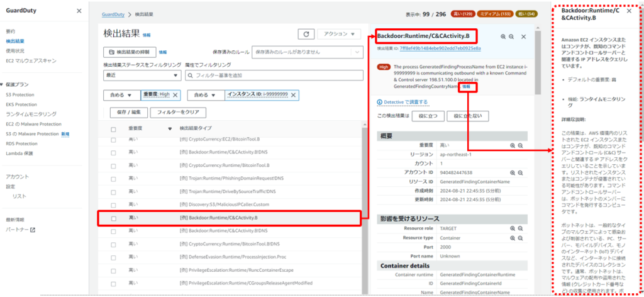644x297 pixels.
Task: Open EC2 マルウェアスキャン in sidebar
Action: click(x=31, y=61)
